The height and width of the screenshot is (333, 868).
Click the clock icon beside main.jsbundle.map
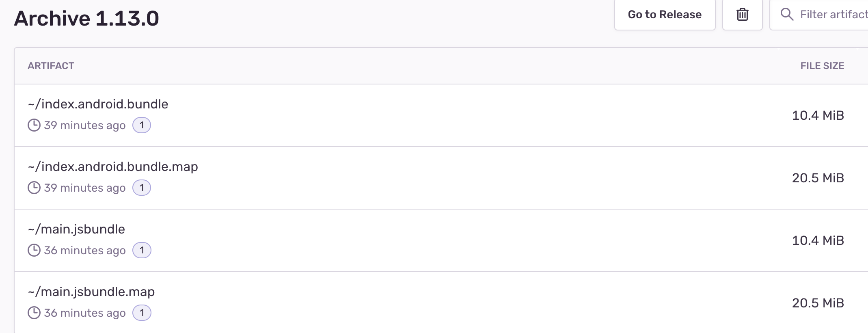point(35,313)
